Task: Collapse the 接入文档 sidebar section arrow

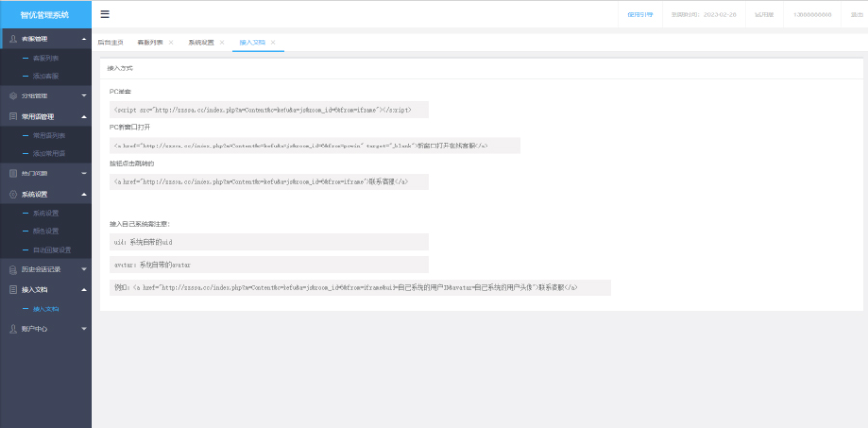Action: 84,290
